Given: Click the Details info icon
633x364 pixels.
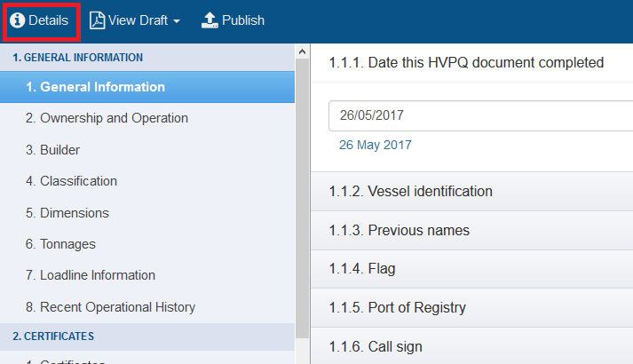Looking at the screenshot, I should (x=18, y=20).
